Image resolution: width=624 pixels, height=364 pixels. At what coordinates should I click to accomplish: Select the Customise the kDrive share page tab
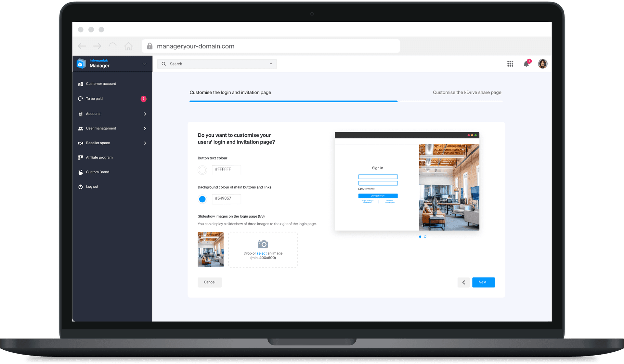[x=467, y=92]
